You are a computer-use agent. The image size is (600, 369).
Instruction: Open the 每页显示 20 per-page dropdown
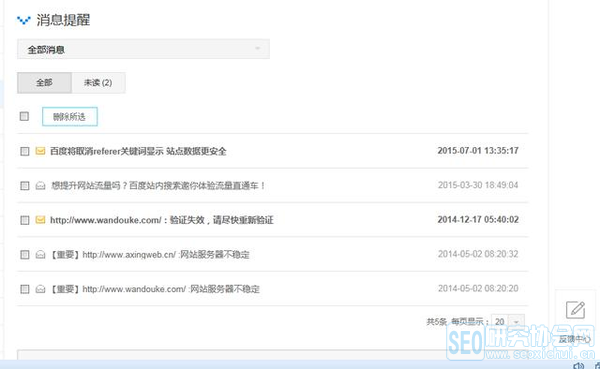pyautogui.click(x=507, y=322)
